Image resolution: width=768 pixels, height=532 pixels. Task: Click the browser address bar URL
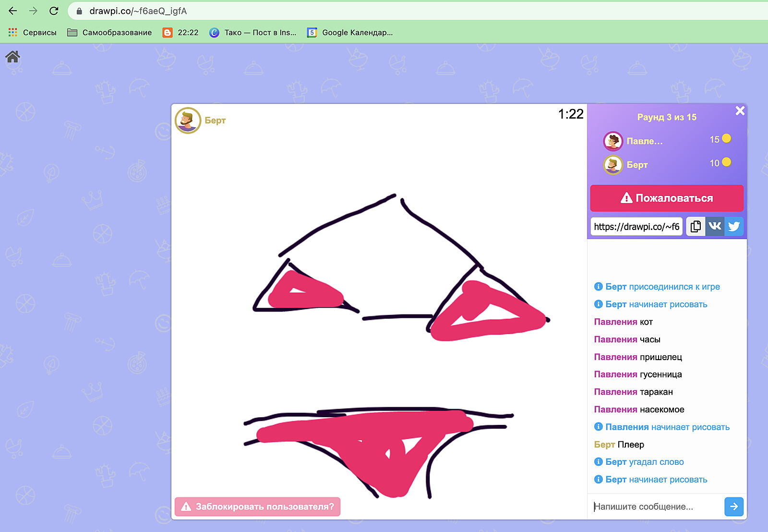click(x=138, y=11)
